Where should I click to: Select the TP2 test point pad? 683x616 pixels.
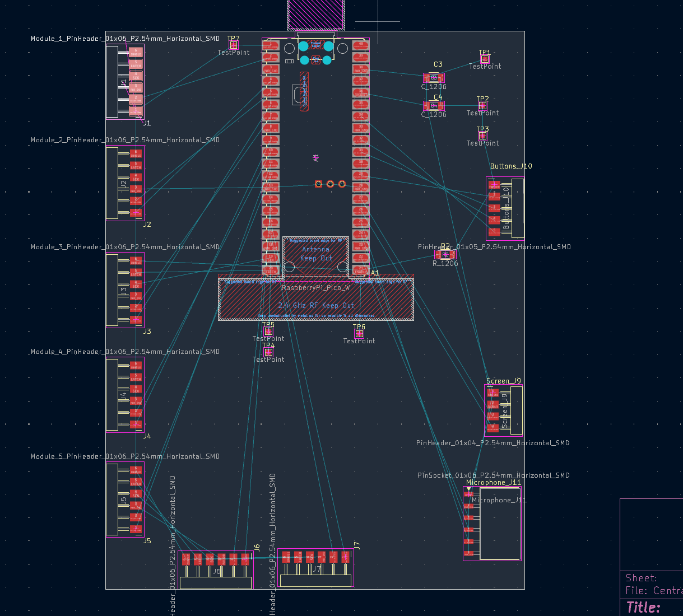coord(482,105)
